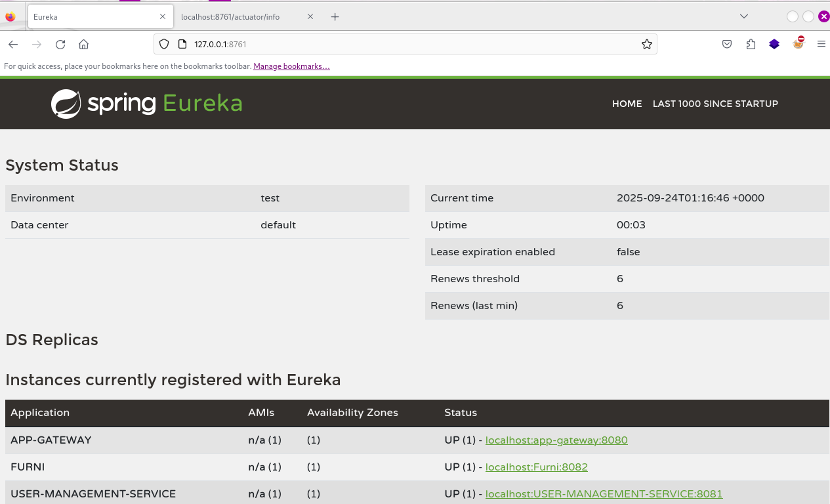Click the Spring Eureka logo
Viewport: 830px width, 504px height.
click(x=147, y=104)
